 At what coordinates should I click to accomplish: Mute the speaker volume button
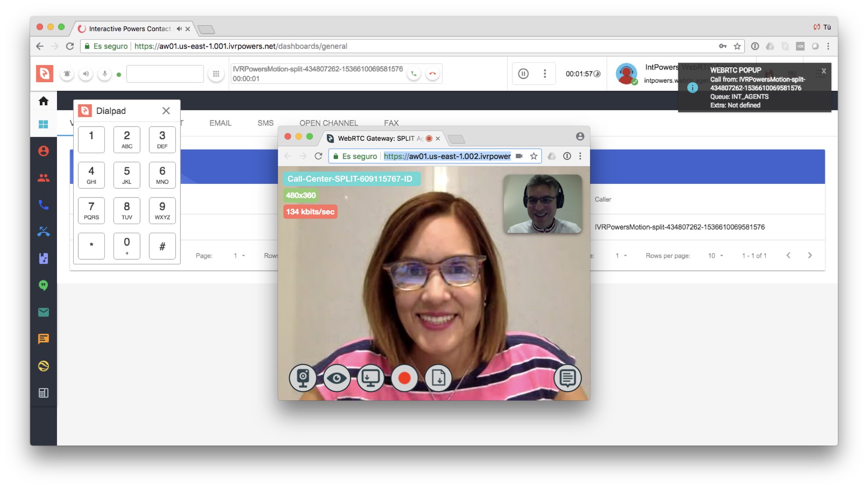point(85,74)
